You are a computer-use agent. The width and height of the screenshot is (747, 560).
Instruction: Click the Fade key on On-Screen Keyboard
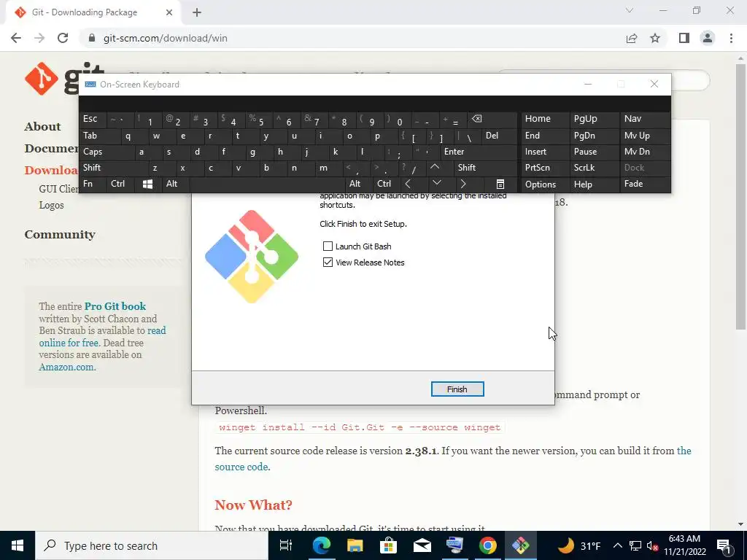[x=645, y=184]
